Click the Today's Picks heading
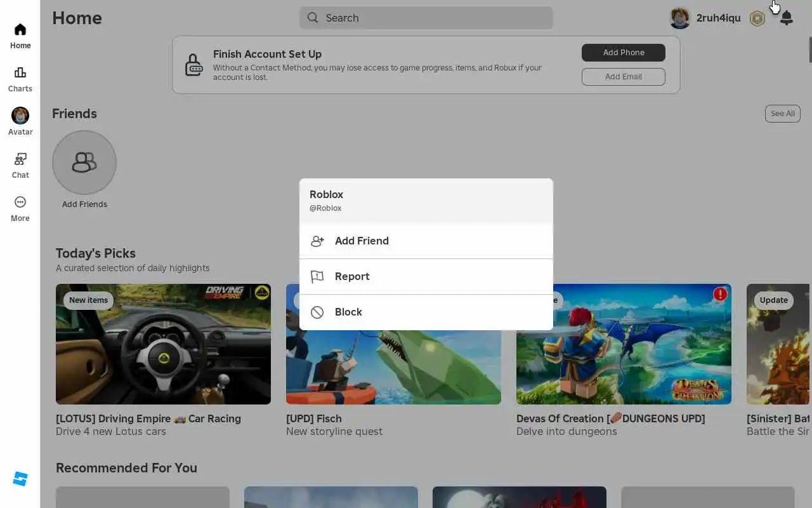 click(96, 253)
